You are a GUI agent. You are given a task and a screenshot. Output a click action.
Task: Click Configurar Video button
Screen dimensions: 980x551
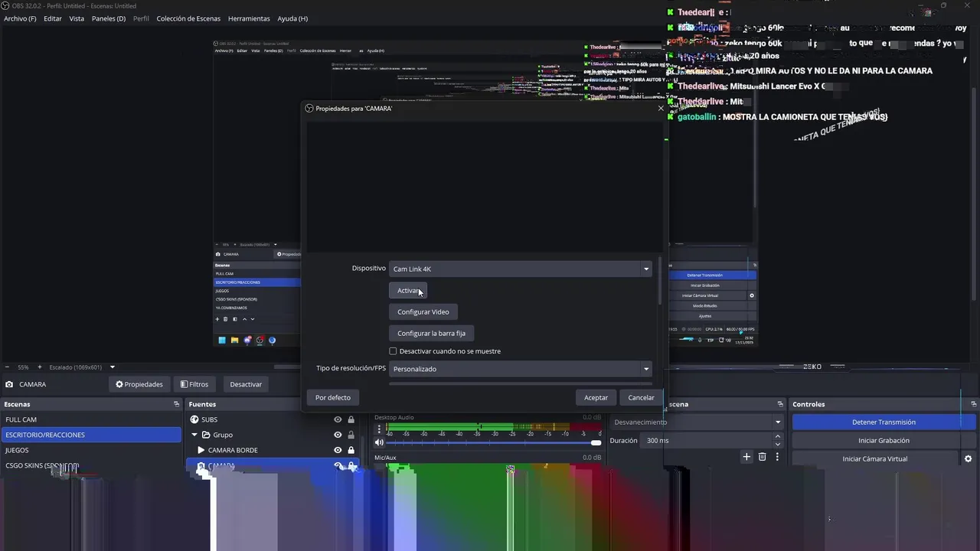[423, 311]
